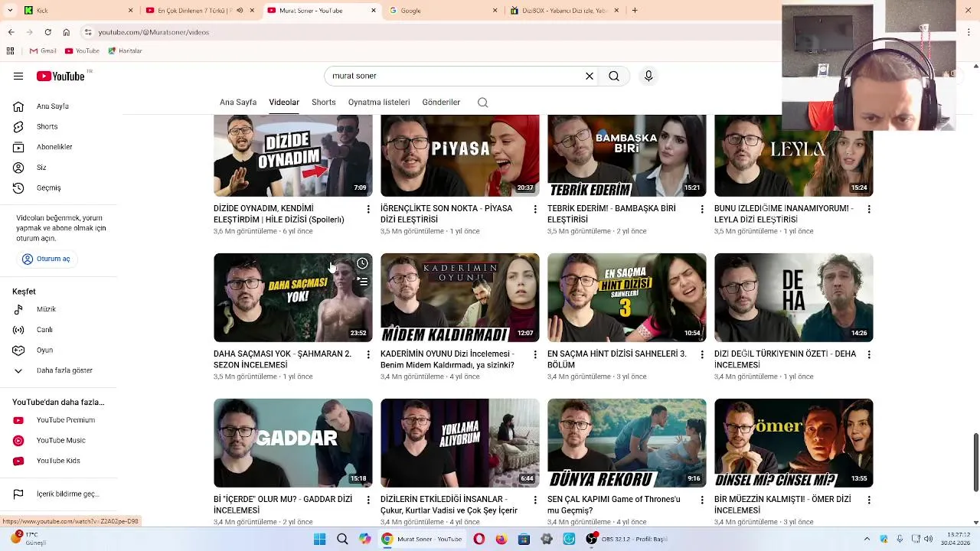980x551 pixels.
Task: Open Windows taskbar search
Action: point(342,539)
